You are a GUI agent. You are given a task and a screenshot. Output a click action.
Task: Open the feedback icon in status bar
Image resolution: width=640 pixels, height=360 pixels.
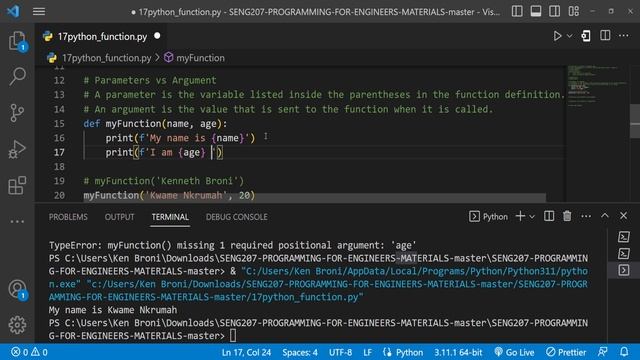pos(602,352)
